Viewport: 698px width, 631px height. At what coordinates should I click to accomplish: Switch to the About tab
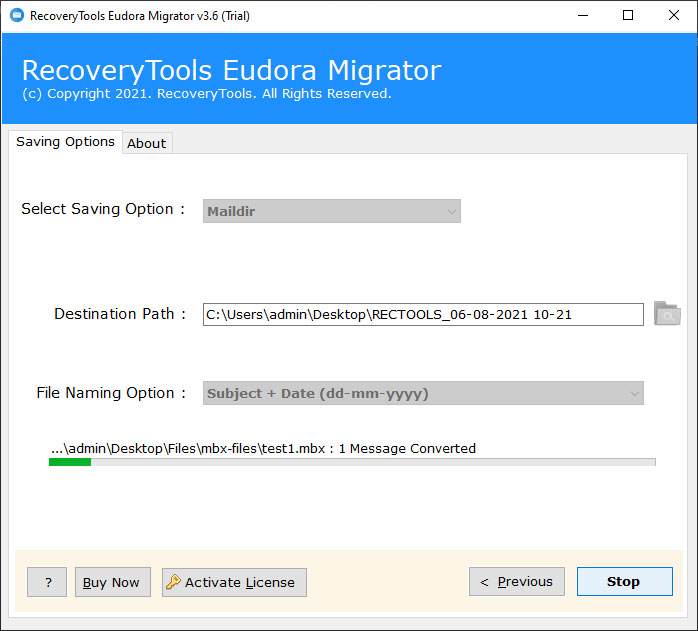tap(147, 143)
